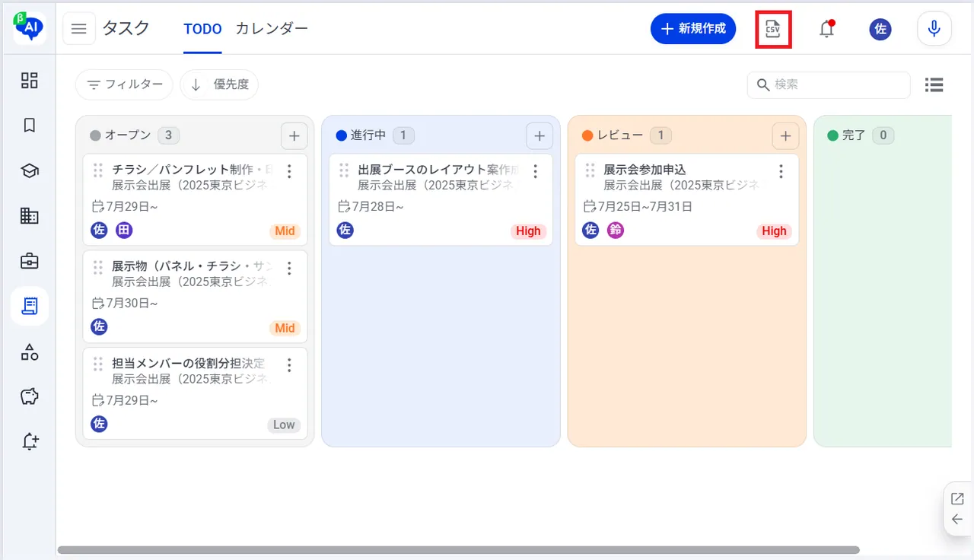This screenshot has height=560, width=974.
Task: Click the 完了 column header
Action: point(854,135)
